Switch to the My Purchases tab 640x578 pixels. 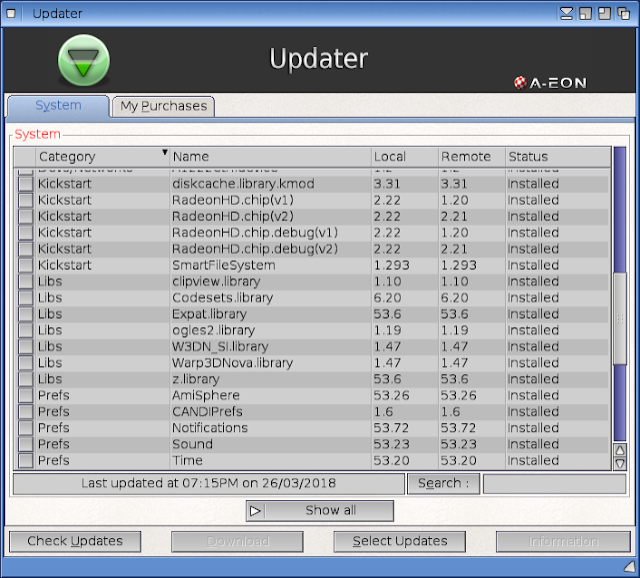[x=163, y=106]
